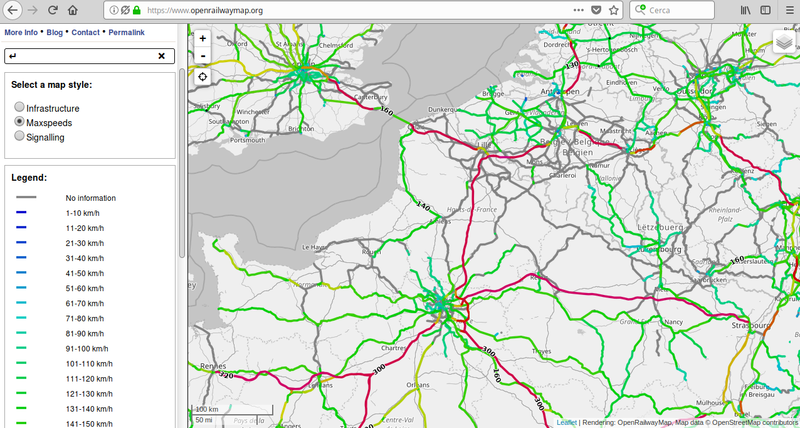The height and width of the screenshot is (428, 800).
Task: Clear the search box with X
Action: 161,56
